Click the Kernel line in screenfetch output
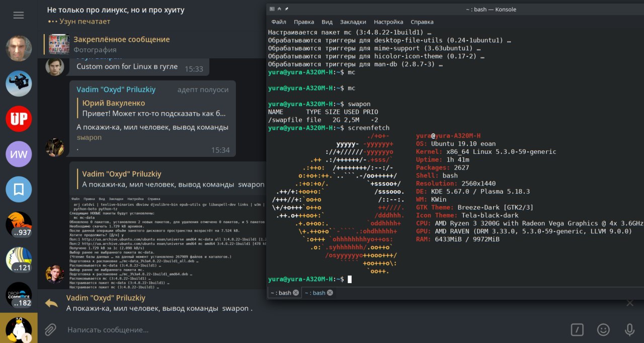Image resolution: width=644 pixels, height=343 pixels. (486, 152)
